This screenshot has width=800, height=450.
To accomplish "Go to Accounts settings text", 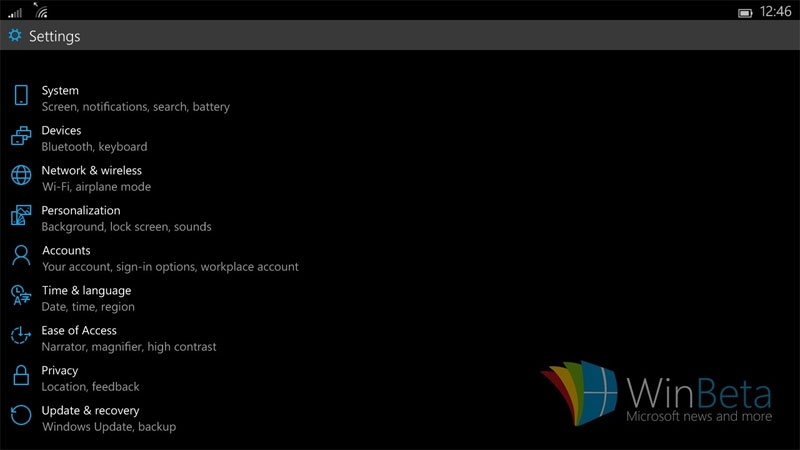I will 66,251.
